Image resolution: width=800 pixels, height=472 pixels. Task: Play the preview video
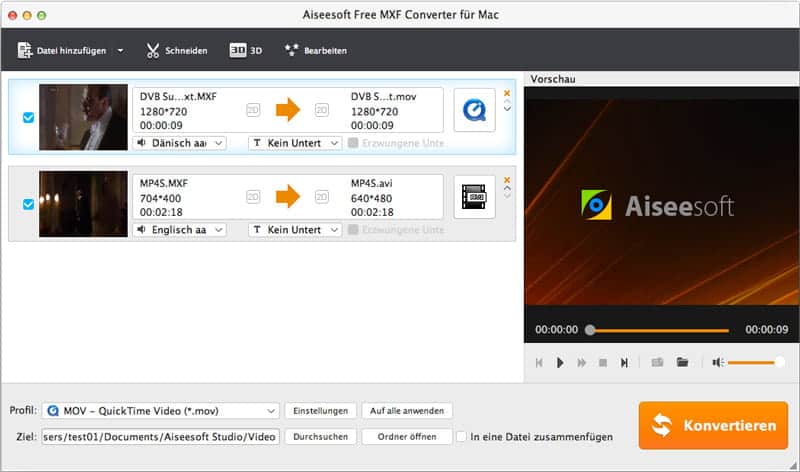coord(560,362)
